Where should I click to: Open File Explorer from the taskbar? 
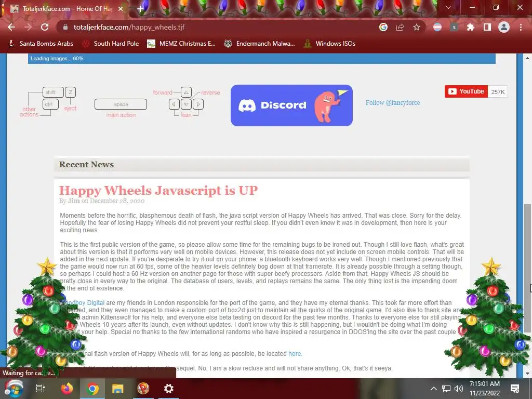coord(118,389)
